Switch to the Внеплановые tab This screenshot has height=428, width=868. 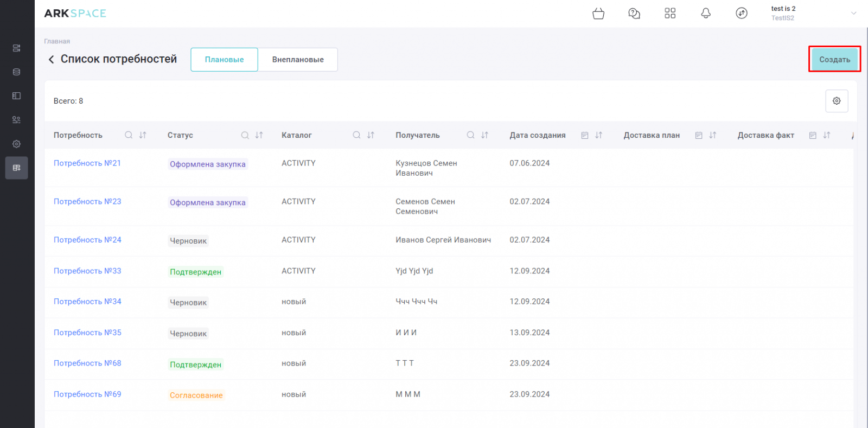(x=298, y=60)
